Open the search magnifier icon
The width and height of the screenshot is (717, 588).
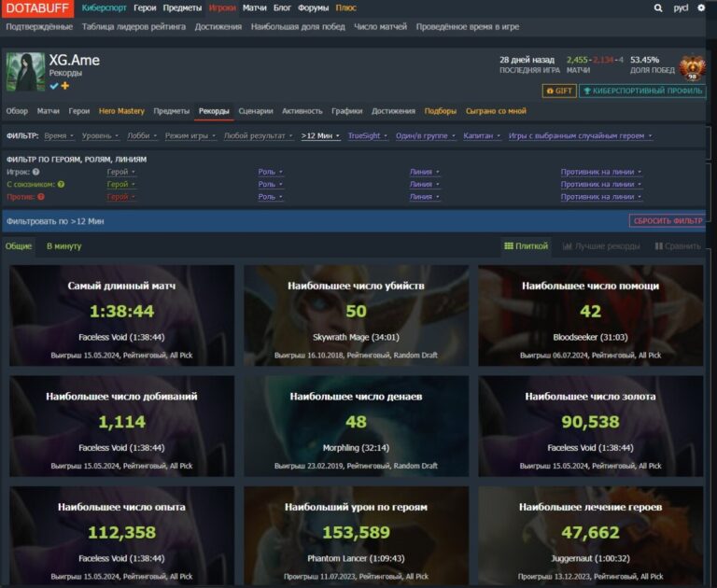pos(657,7)
